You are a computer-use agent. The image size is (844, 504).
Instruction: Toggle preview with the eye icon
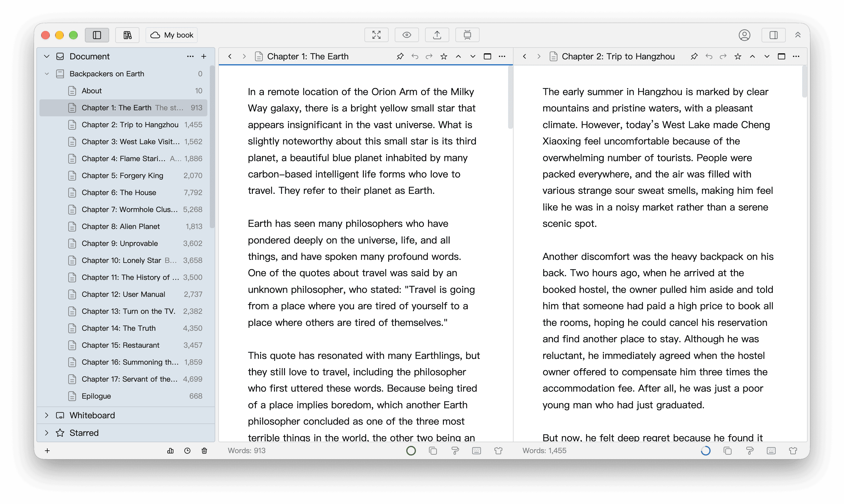[407, 35]
